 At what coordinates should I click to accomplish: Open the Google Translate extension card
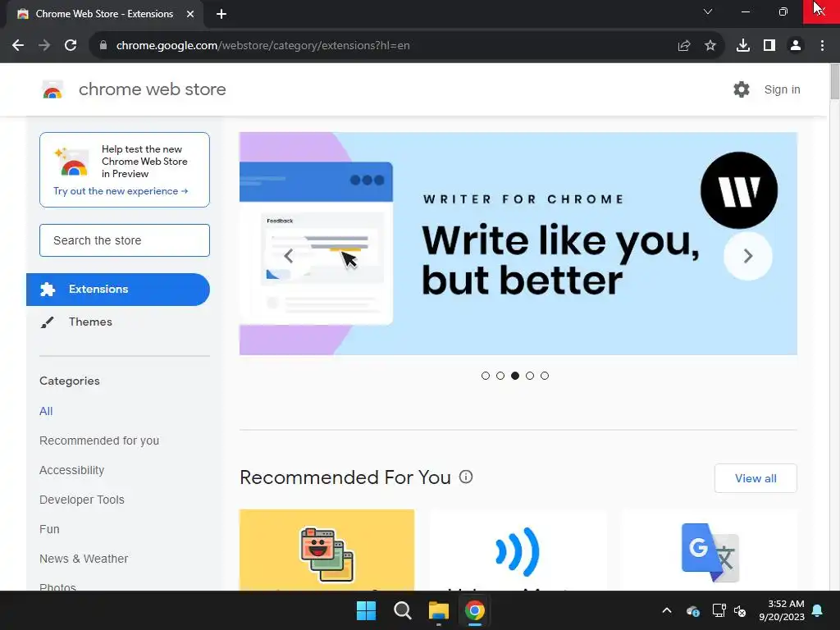point(710,550)
